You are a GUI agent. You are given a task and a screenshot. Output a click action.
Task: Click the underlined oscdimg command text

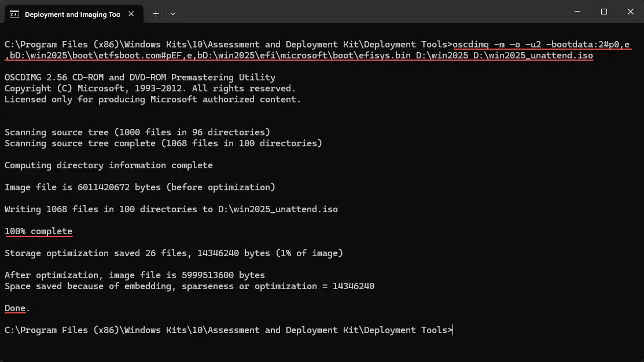coord(471,45)
